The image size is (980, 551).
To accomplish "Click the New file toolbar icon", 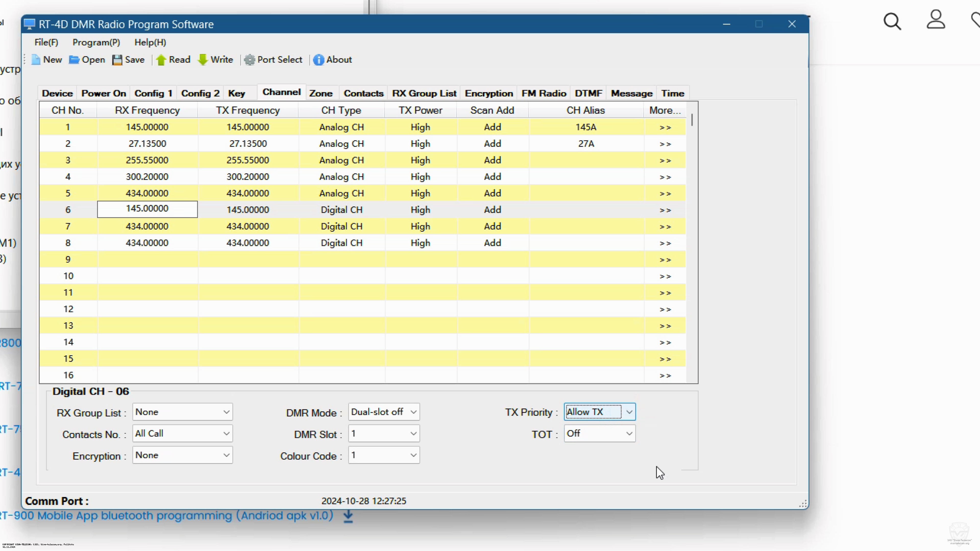I will coord(36,60).
